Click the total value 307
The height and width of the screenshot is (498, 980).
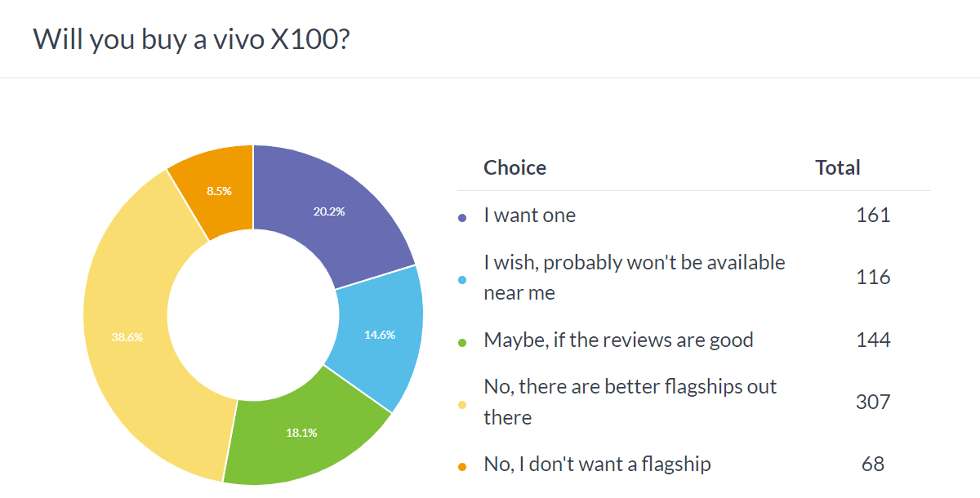[x=872, y=402]
